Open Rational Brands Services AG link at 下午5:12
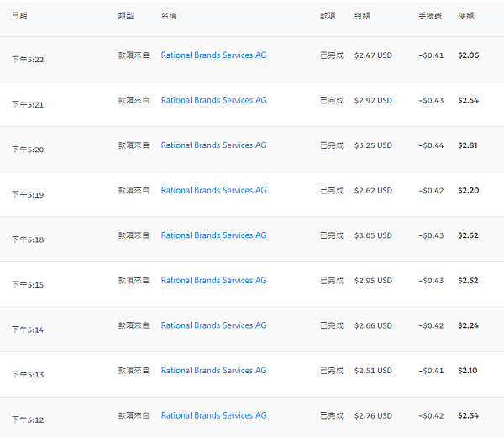The height and width of the screenshot is (438, 504). 213,415
